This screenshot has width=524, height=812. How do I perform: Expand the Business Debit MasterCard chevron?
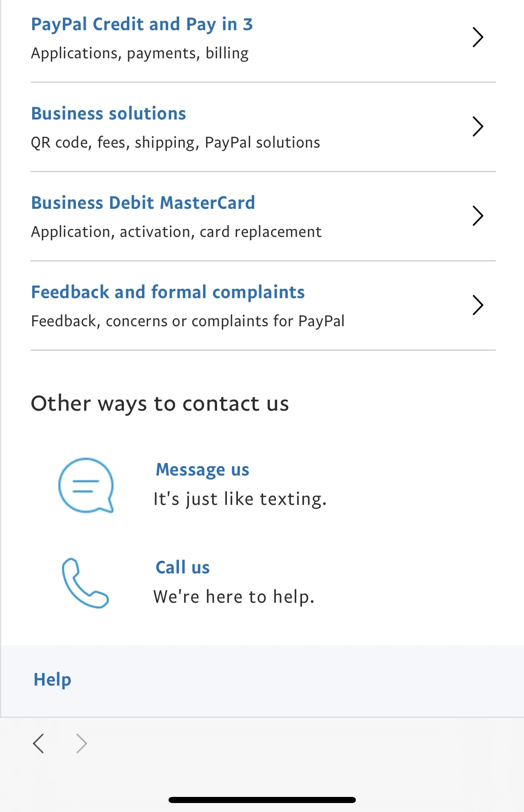(477, 216)
